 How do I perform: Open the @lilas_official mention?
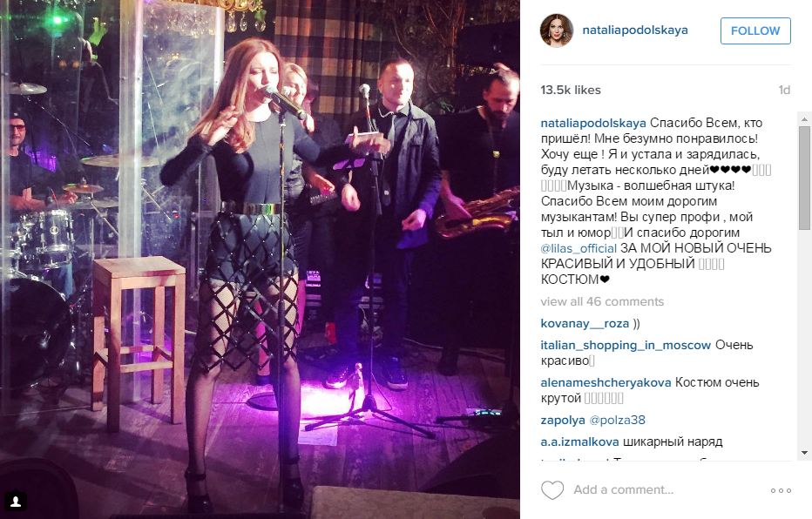coord(579,248)
